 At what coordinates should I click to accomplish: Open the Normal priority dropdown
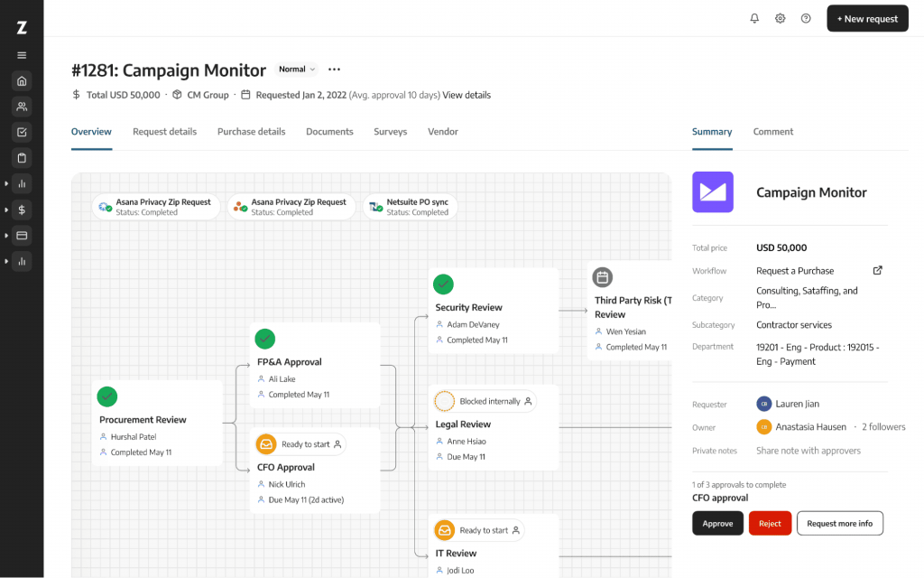(296, 69)
